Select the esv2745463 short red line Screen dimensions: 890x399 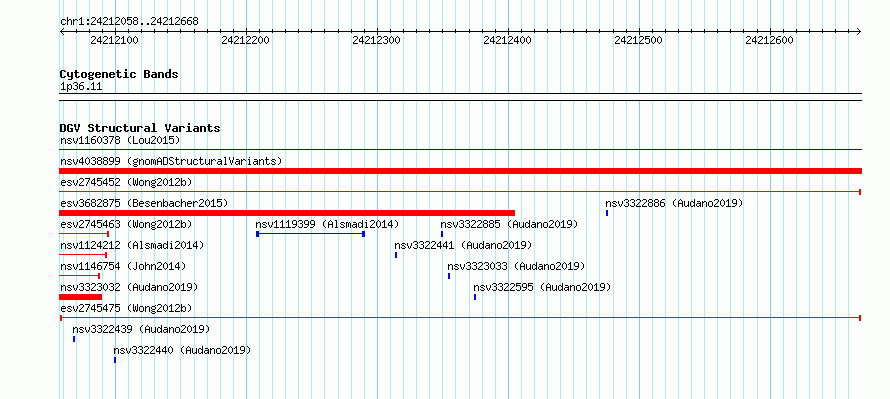[84, 234]
